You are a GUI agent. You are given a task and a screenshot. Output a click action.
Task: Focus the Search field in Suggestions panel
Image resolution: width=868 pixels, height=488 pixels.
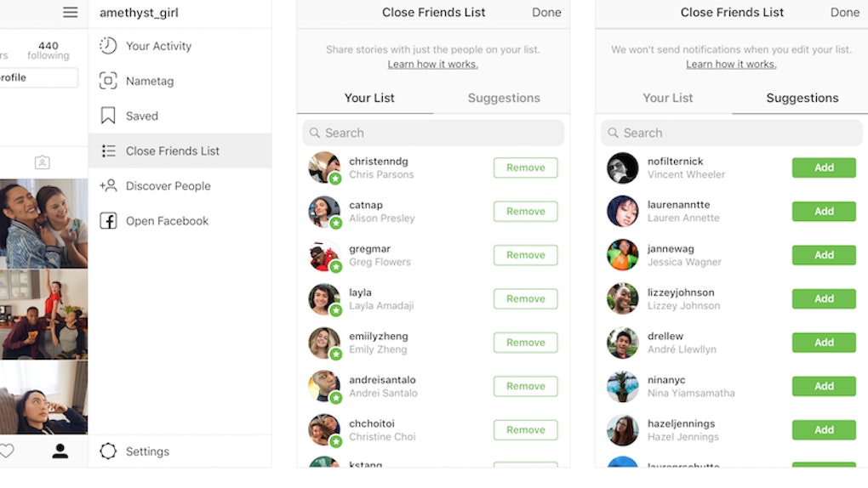pos(732,133)
